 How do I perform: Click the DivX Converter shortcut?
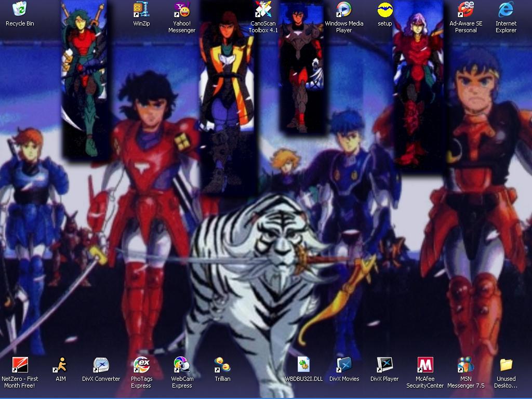tap(101, 365)
